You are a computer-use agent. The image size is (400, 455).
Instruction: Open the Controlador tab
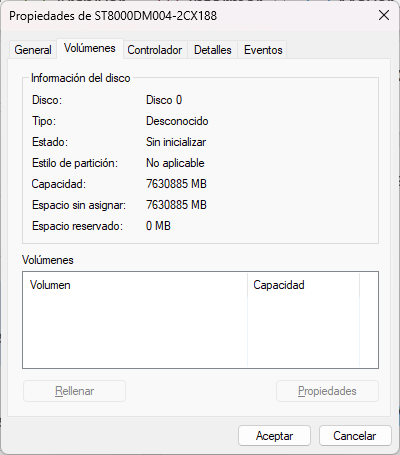(x=155, y=50)
